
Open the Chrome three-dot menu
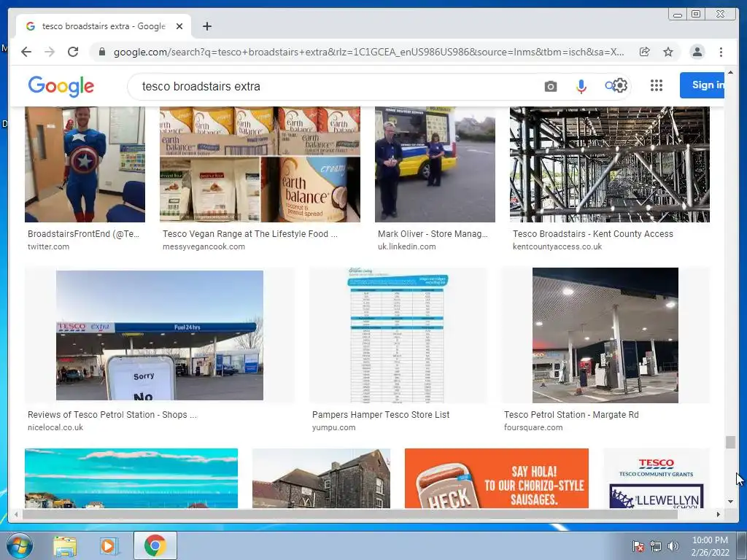pyautogui.click(x=721, y=52)
